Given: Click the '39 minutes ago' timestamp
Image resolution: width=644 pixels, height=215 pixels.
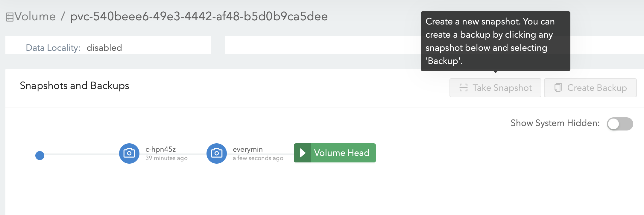Looking at the screenshot, I should click(166, 158).
